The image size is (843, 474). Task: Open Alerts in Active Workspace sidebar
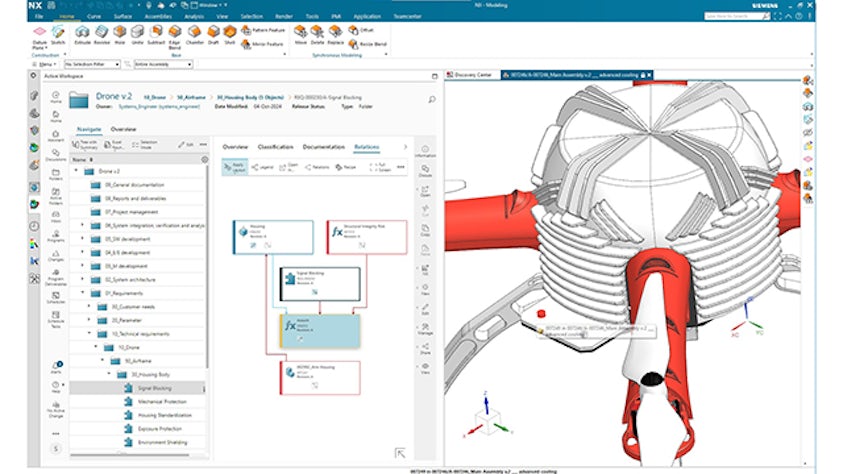click(56, 368)
